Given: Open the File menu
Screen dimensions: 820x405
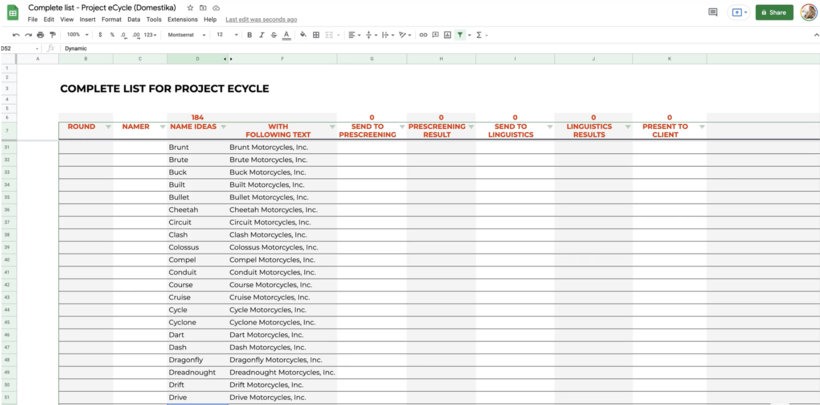Looking at the screenshot, I should coord(32,19).
